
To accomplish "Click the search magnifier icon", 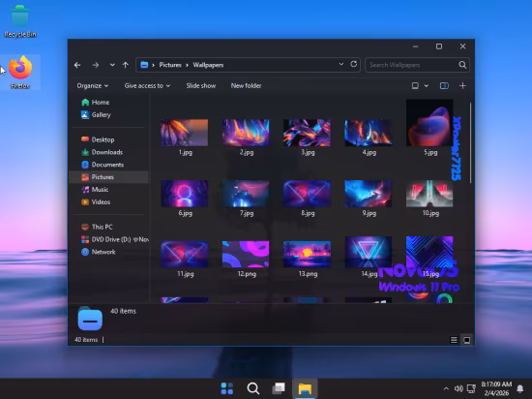I will point(462,65).
